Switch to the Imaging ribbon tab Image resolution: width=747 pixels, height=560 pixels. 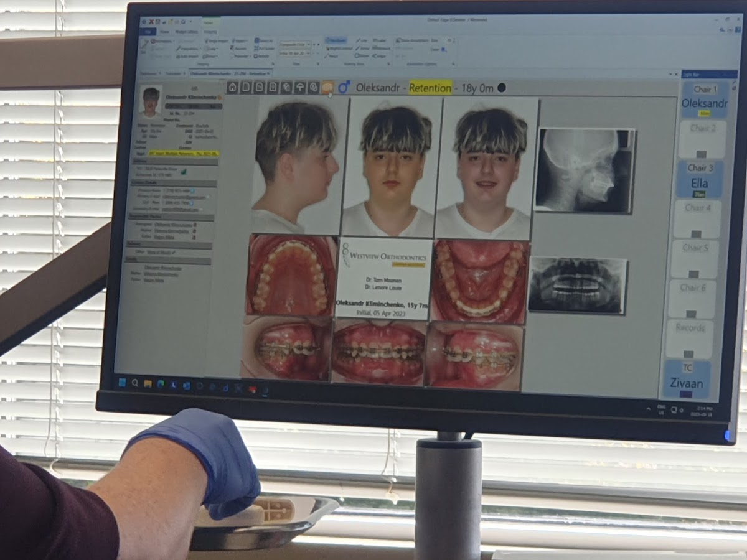point(210,32)
